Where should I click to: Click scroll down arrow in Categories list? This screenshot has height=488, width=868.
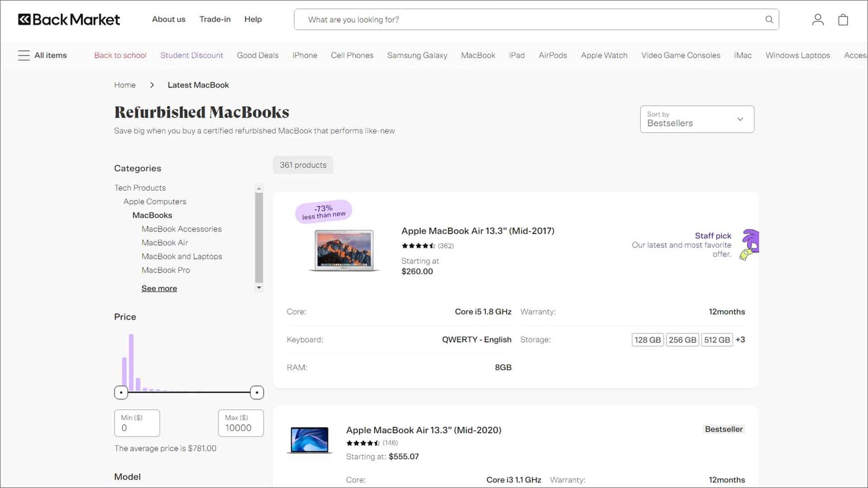[259, 288]
